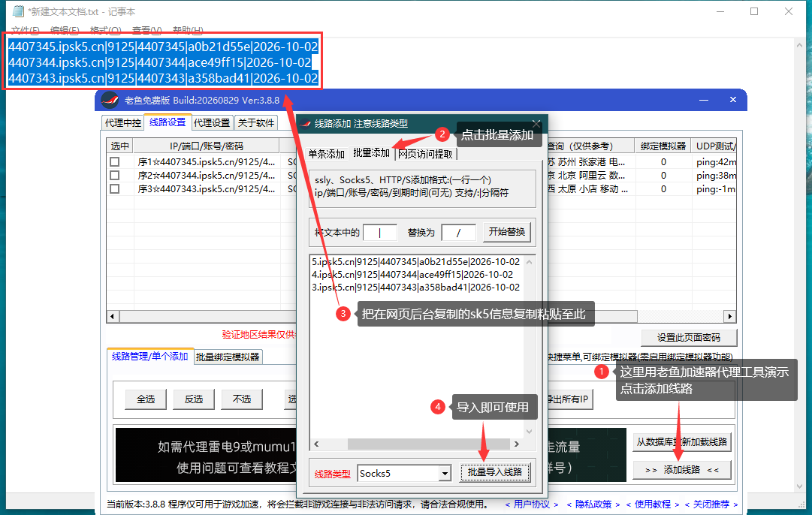Click the 不选 button

point(242,399)
